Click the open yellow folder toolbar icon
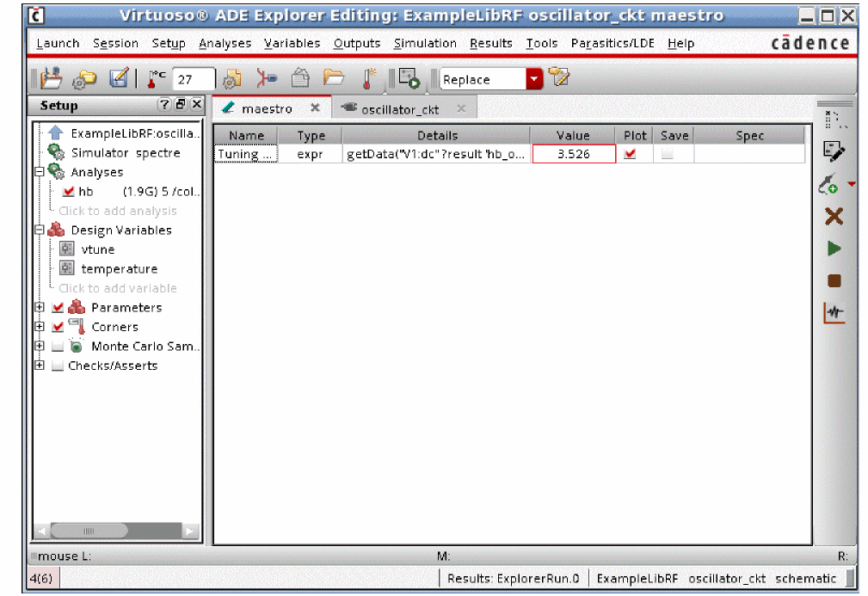 333,77
